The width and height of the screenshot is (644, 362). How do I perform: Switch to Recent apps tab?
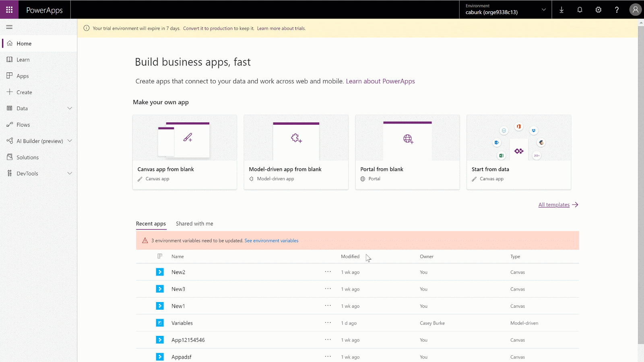coord(151,224)
